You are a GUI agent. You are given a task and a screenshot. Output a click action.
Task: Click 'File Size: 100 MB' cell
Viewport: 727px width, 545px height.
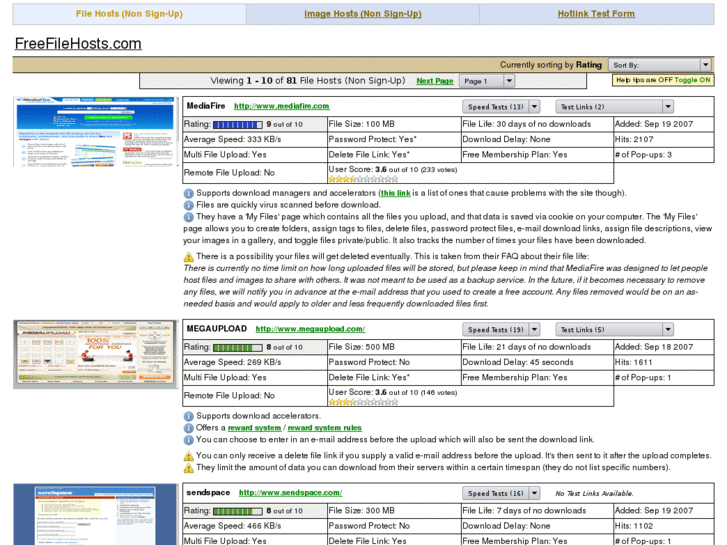[394, 124]
